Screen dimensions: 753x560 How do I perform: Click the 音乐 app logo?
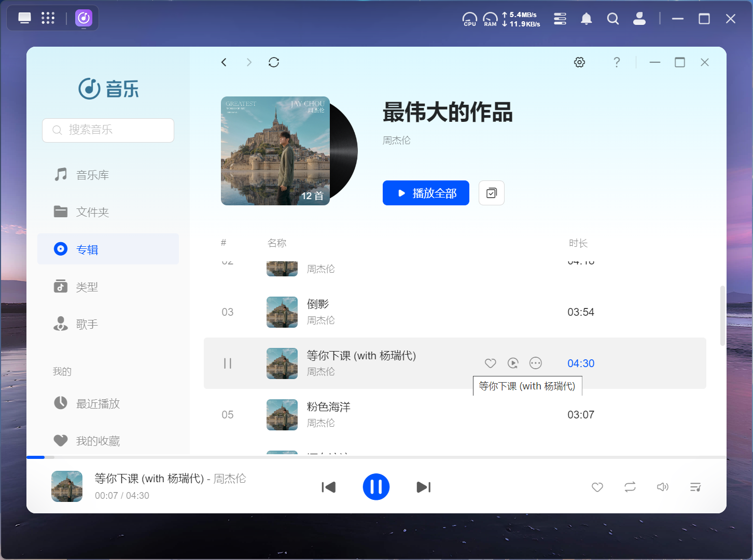[x=108, y=89]
